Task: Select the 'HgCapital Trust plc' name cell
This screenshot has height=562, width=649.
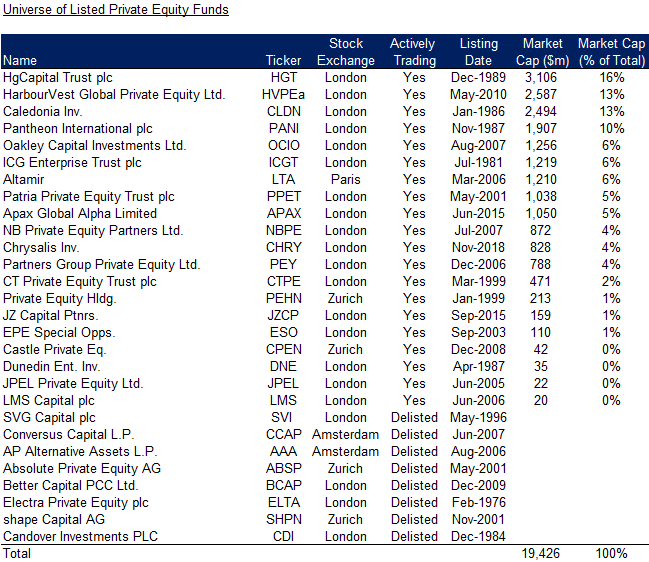Action: pyautogui.click(x=58, y=78)
